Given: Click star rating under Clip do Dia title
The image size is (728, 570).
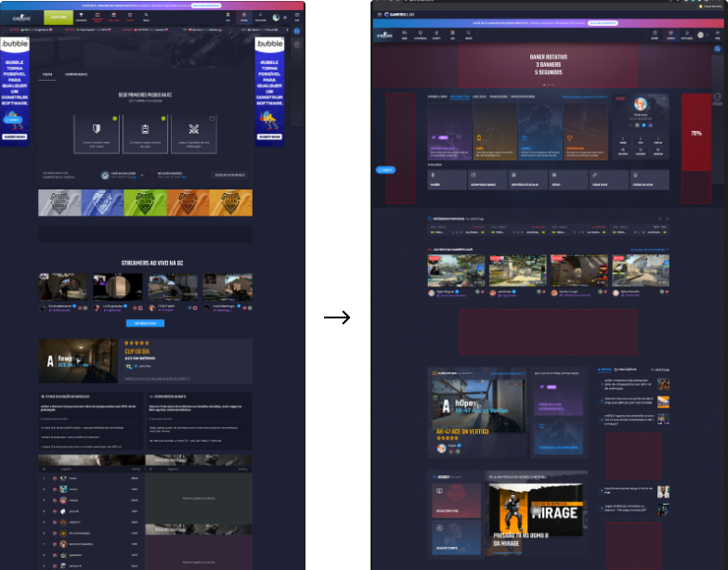Looking at the screenshot, I should [136, 343].
